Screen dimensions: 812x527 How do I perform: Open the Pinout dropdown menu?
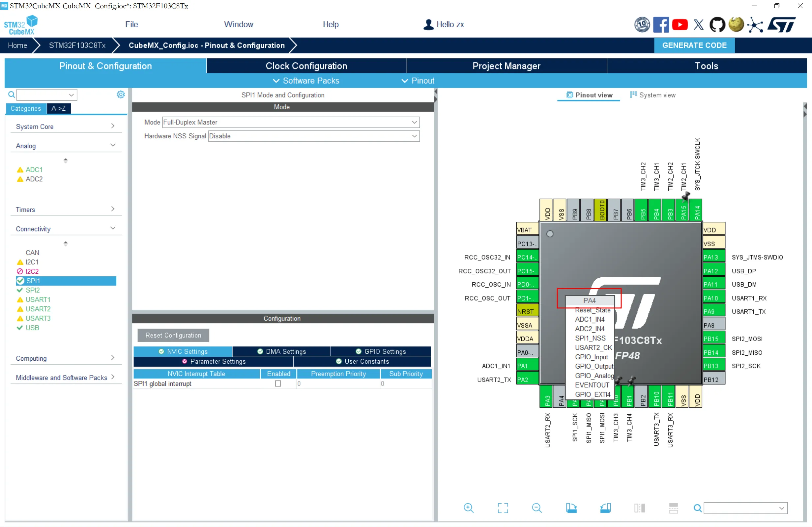[x=418, y=81]
